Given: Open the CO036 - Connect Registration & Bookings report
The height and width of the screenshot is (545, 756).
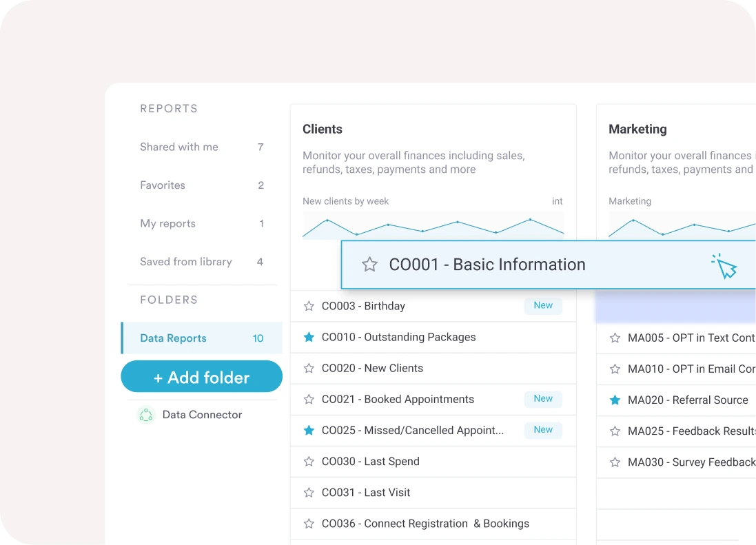Looking at the screenshot, I should pos(425,524).
